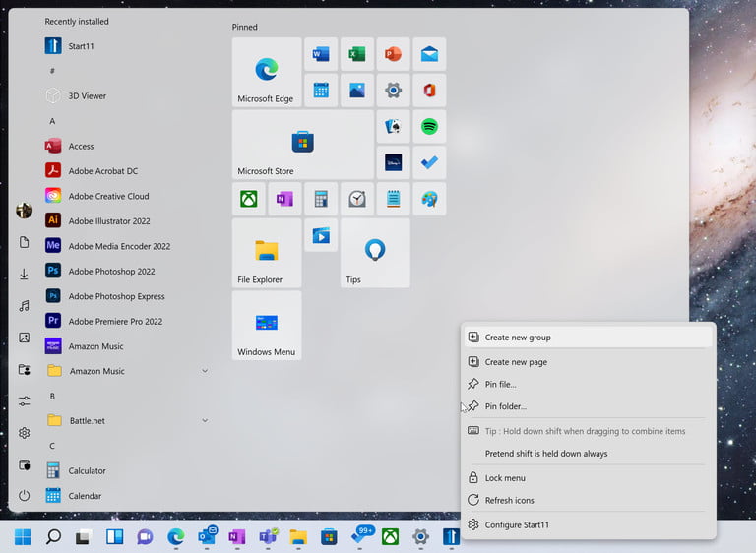The height and width of the screenshot is (553, 756).
Task: Open the Disney+ pinned tile
Action: (x=394, y=162)
